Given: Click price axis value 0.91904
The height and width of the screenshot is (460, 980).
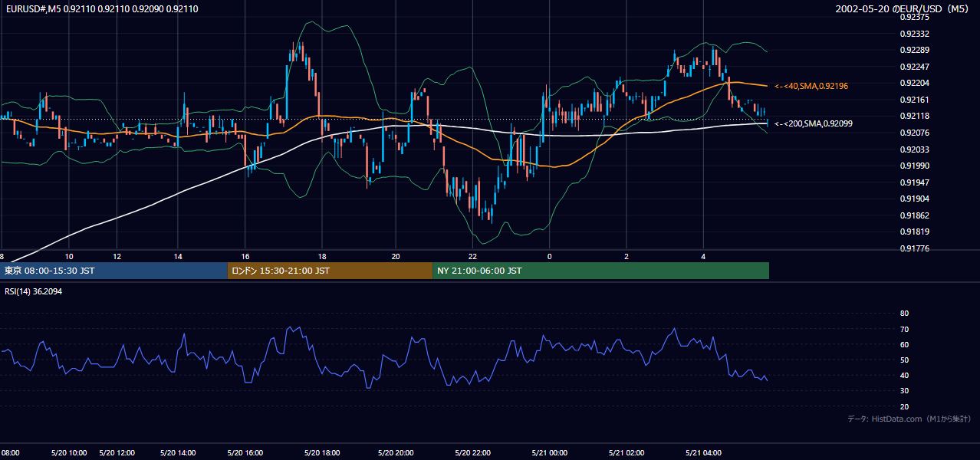Looking at the screenshot, I should coord(913,199).
